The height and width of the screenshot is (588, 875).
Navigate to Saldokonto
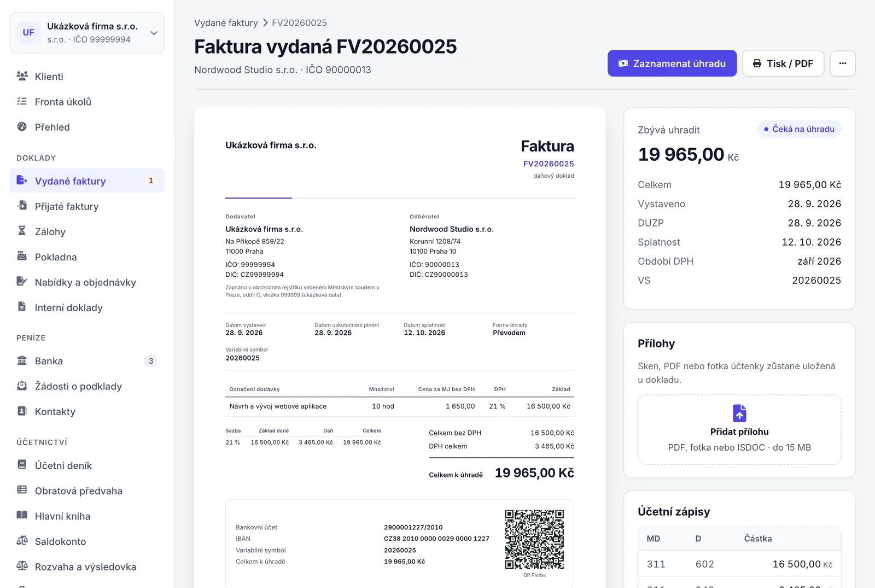[x=87, y=541]
